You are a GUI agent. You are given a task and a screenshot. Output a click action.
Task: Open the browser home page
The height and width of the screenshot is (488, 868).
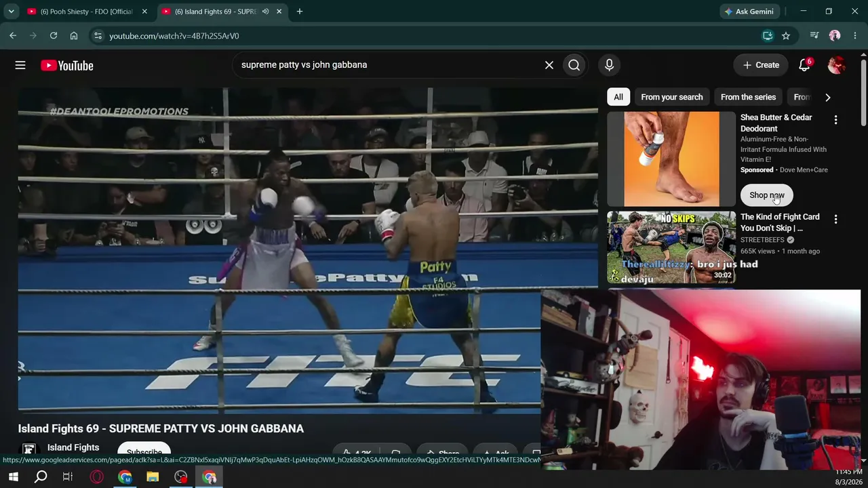pyautogui.click(x=74, y=36)
